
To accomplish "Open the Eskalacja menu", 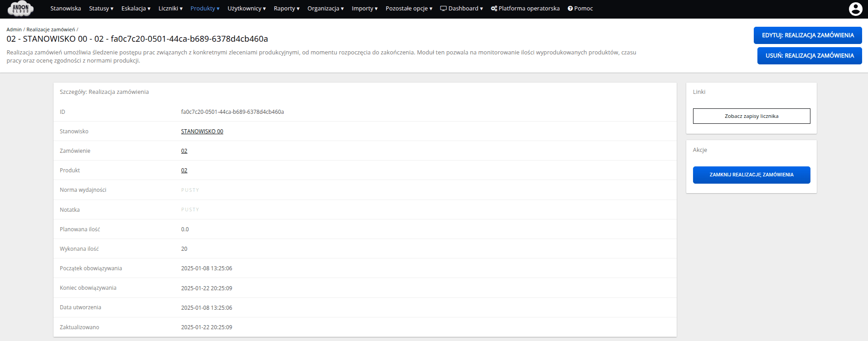I will 136,9.
